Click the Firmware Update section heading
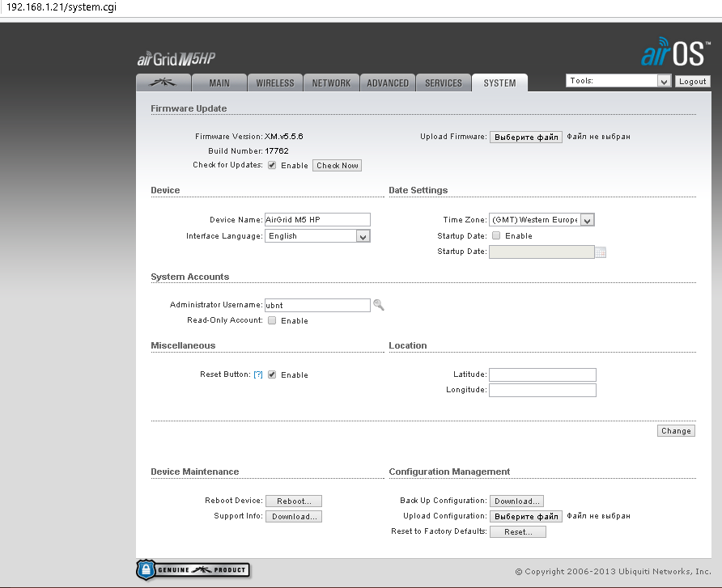Viewport: 722px width, 588px height. 189,108
